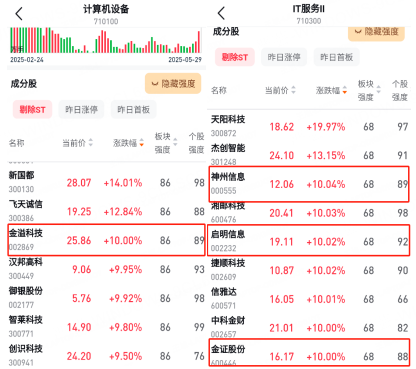Select 昨日涨停 chip in right panel

(x=284, y=57)
